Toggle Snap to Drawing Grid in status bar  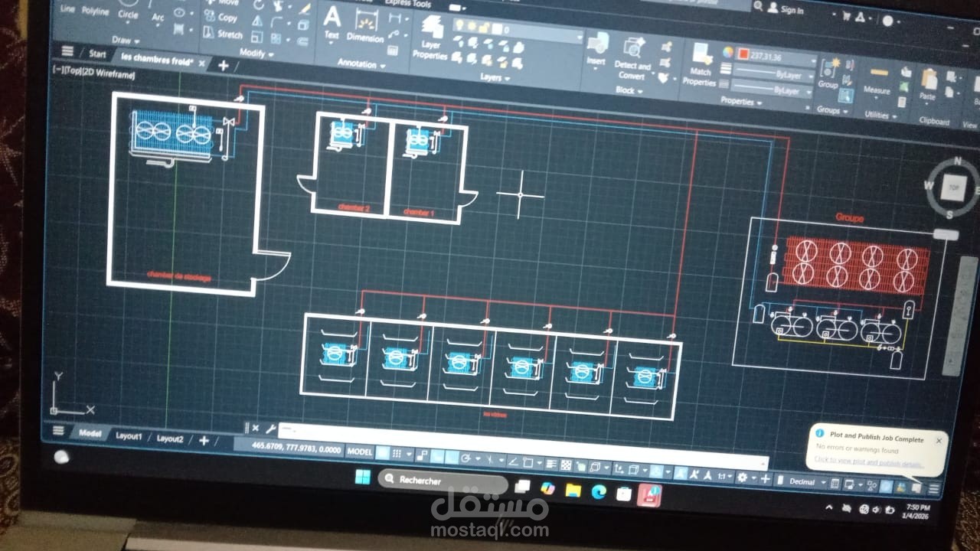click(x=398, y=452)
